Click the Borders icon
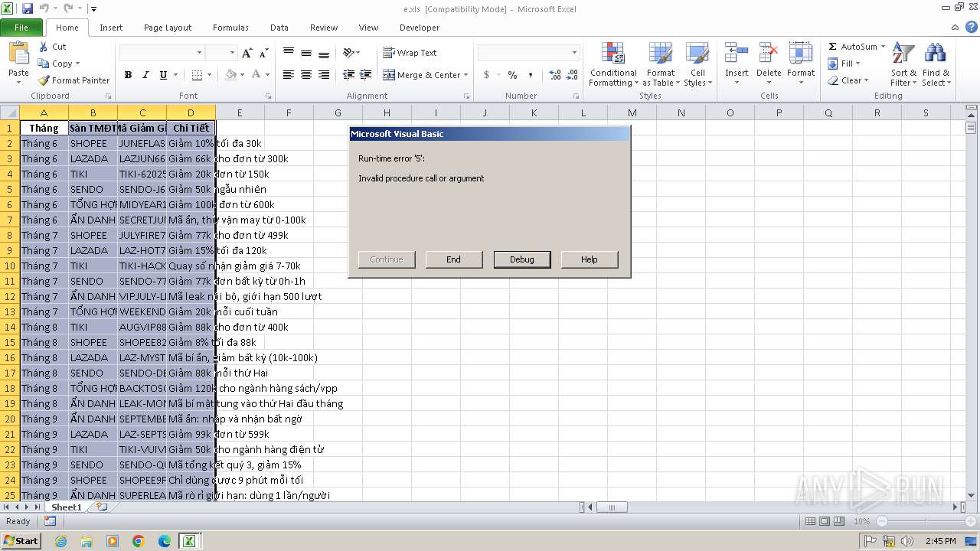Viewport: 980px width, 551px height. [x=197, y=75]
